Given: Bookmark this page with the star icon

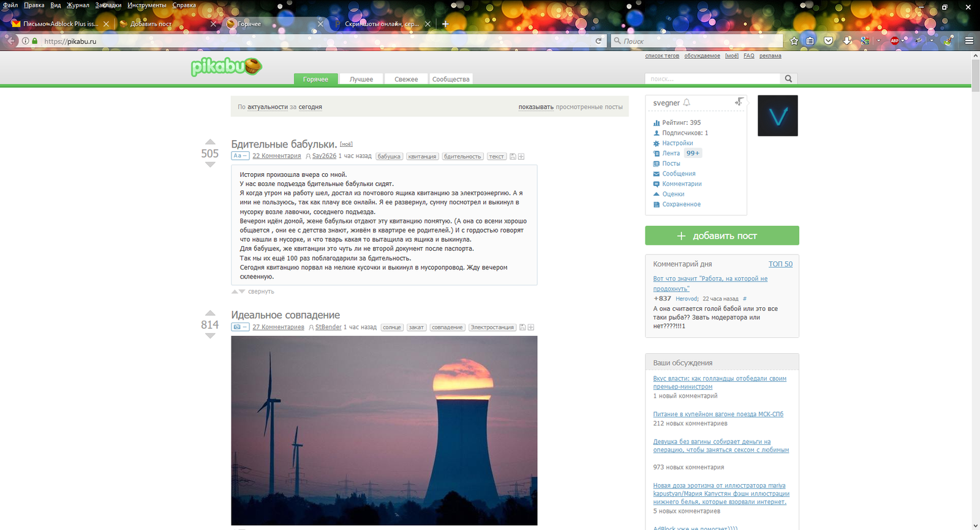Looking at the screenshot, I should click(794, 41).
